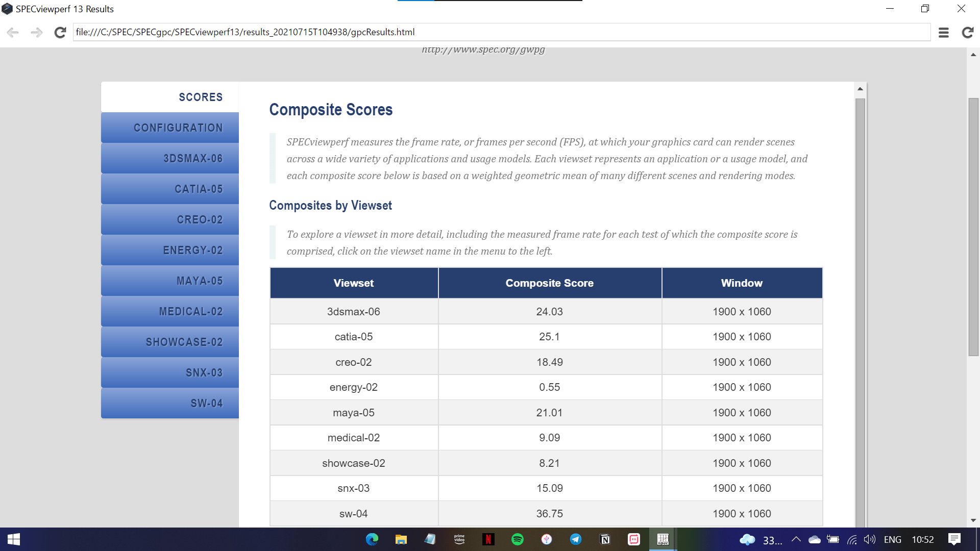The width and height of the screenshot is (980, 551).
Task: Select the ENERGY-02 sidebar tab
Action: click(170, 250)
